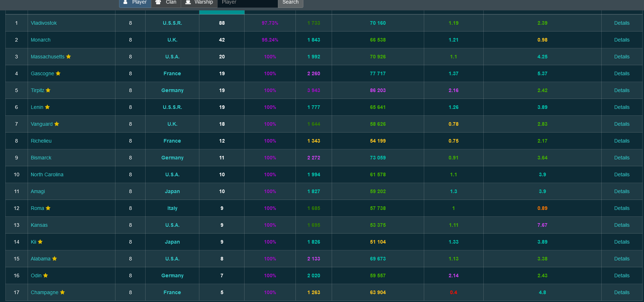
Task: Click the star icon next to Tirpitz
Action: click(x=48, y=90)
